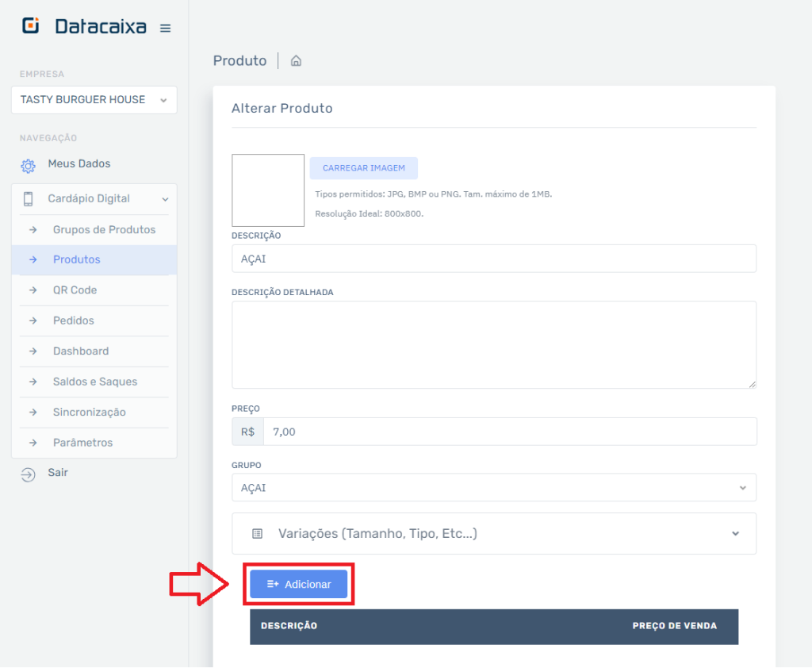Screen dimensions: 812x668
Task: Open the GRUPO dropdown showing AÇAI
Action: point(493,487)
